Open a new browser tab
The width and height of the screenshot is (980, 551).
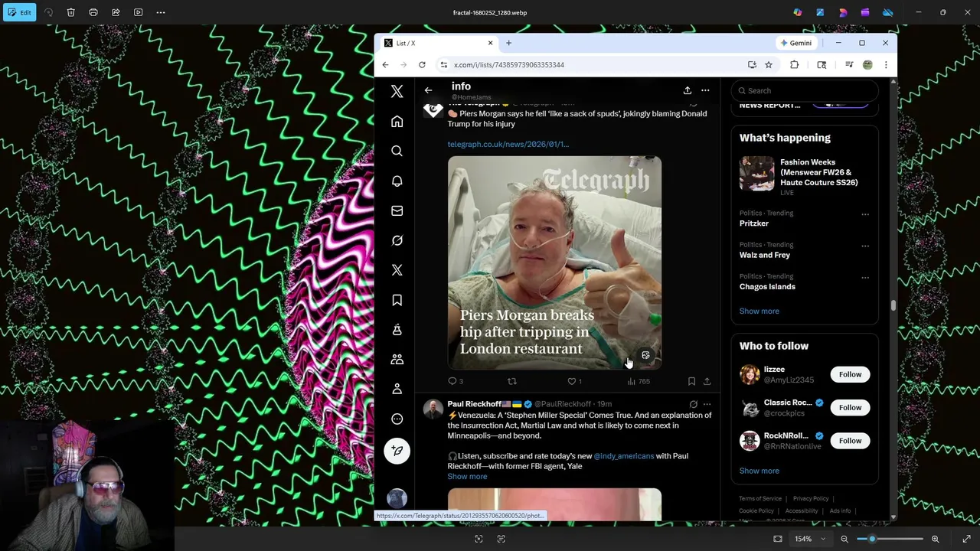pos(508,43)
